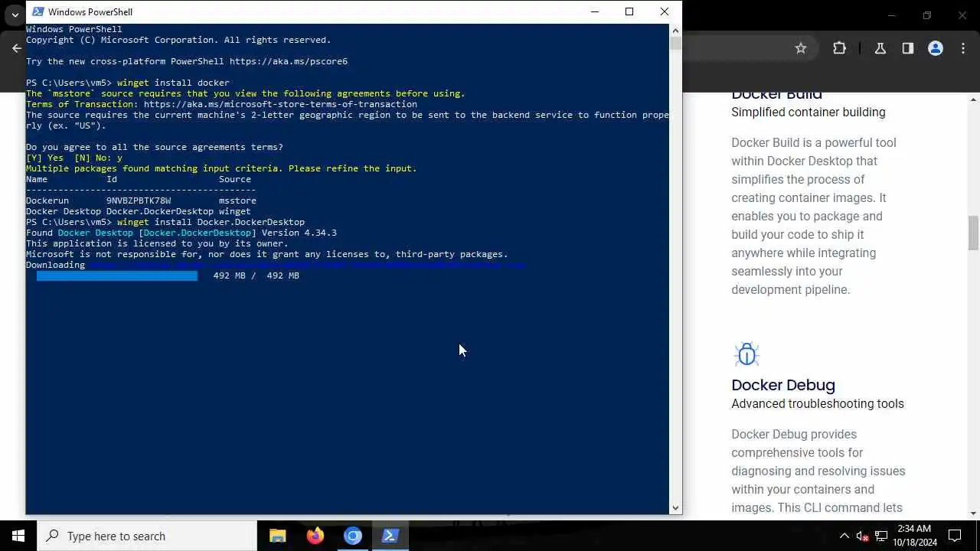Click the PowerShell scrollbar thumb
The width and height of the screenshot is (980, 551).
[x=675, y=43]
